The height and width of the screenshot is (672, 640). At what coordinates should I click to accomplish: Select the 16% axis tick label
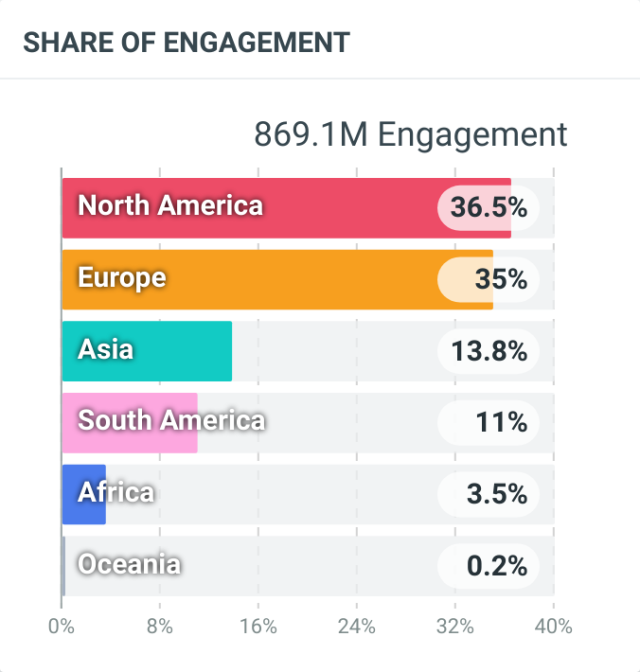(x=258, y=627)
